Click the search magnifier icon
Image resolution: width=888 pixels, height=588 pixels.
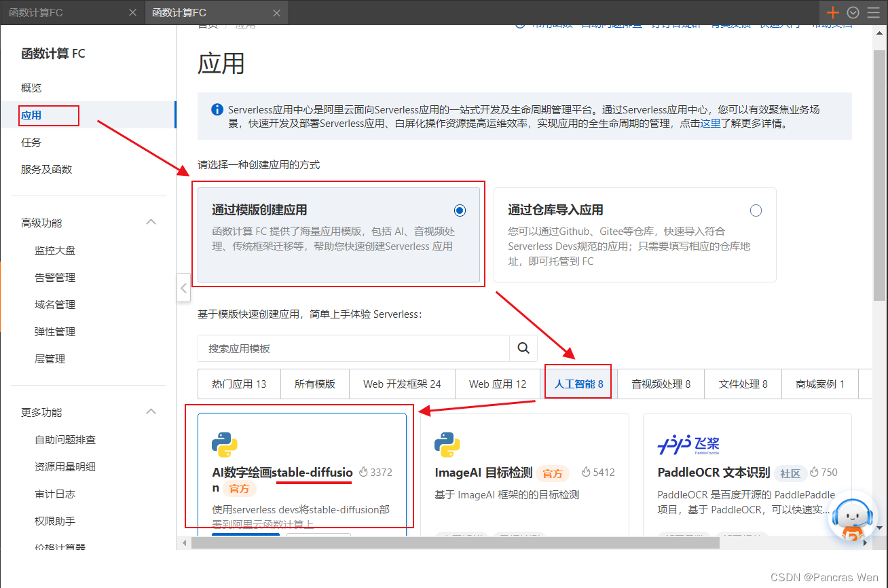(x=523, y=348)
